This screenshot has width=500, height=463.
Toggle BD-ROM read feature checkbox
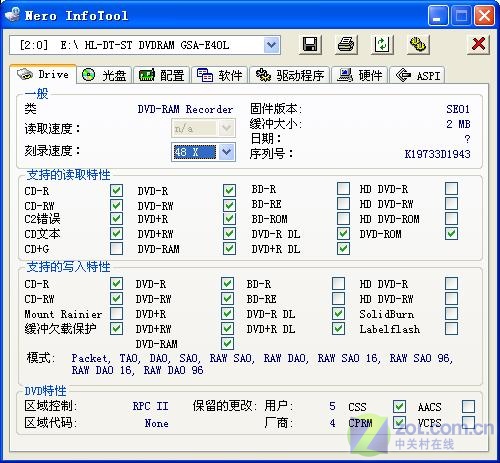[343, 218]
